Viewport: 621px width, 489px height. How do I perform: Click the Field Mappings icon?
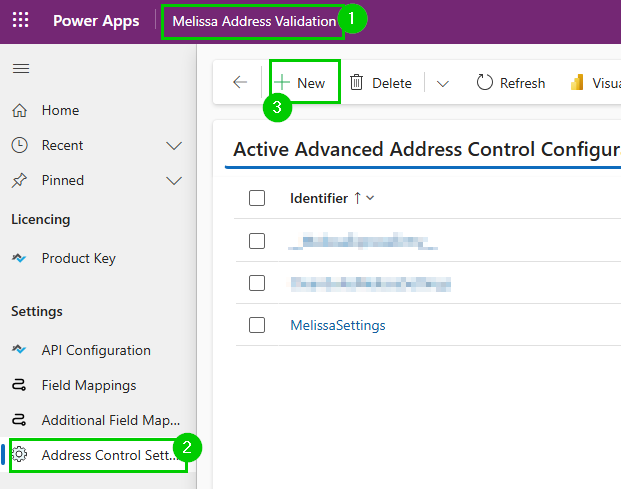tap(19, 385)
